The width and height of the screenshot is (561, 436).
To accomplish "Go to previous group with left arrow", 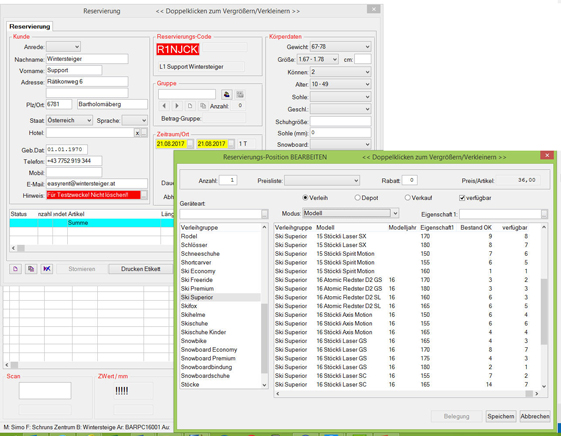I will (x=164, y=106).
